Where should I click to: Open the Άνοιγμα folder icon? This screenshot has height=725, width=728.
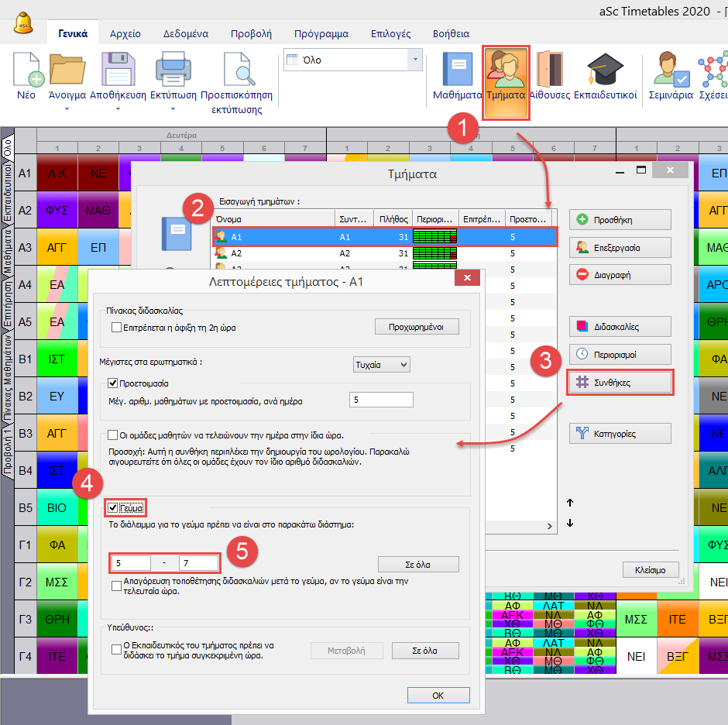[x=67, y=70]
